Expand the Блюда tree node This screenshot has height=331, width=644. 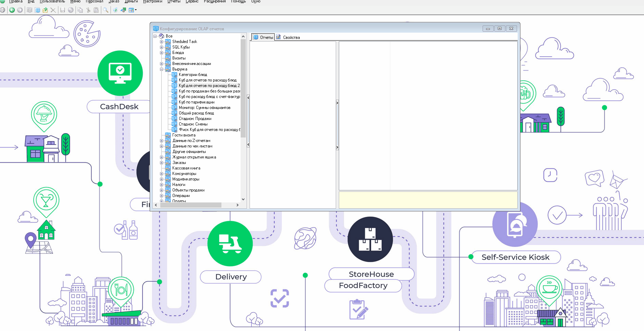162,53
